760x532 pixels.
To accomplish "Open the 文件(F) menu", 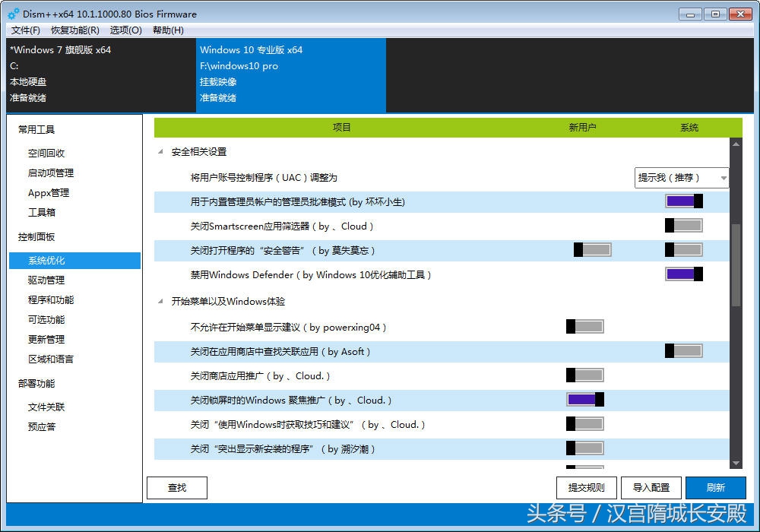I will pyautogui.click(x=26, y=30).
